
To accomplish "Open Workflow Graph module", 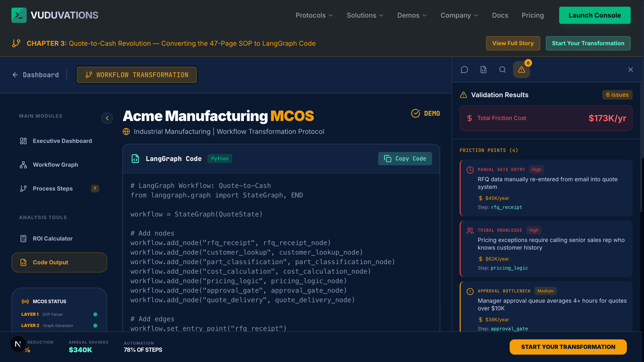I will (59, 165).
